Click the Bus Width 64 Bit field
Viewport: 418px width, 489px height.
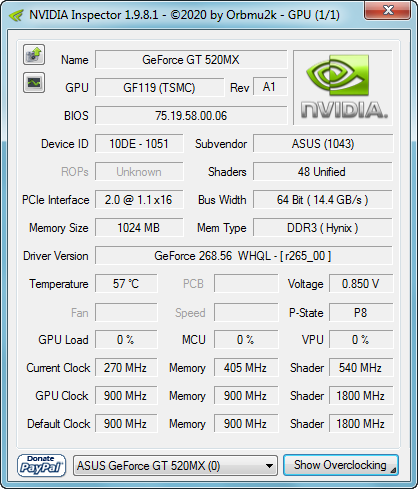323,200
